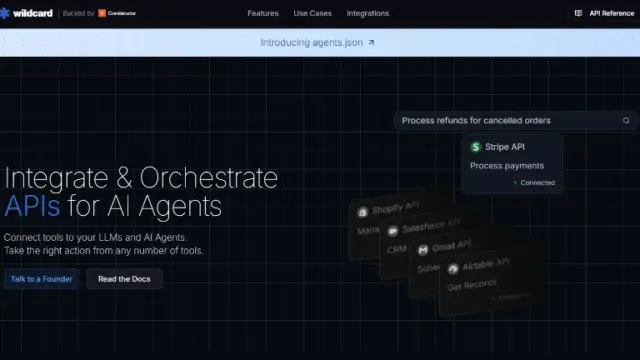Viewport: 640px width, 360px height.
Task: Open the Introducing agents.json announcement
Action: point(311,42)
